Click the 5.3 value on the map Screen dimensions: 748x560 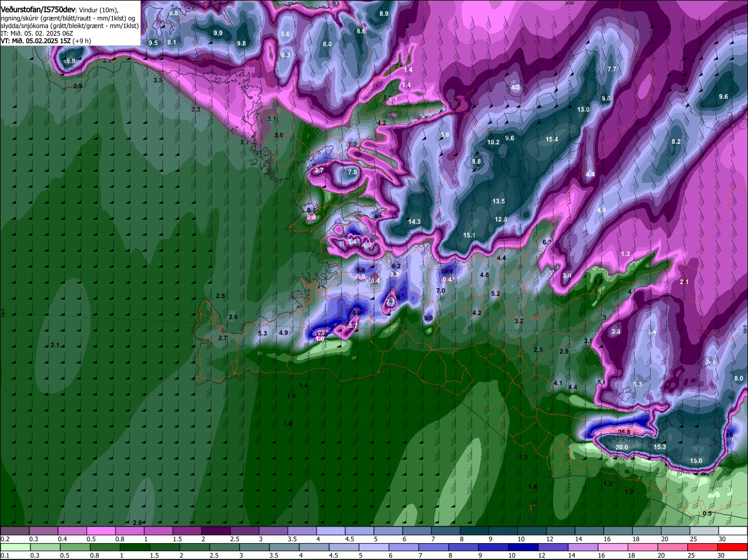click(x=262, y=333)
